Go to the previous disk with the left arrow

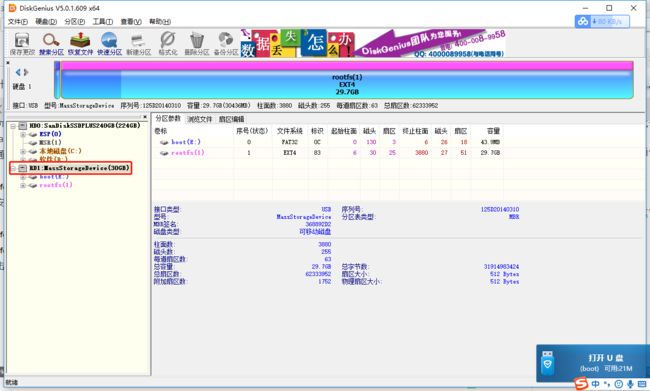pyautogui.click(x=18, y=72)
